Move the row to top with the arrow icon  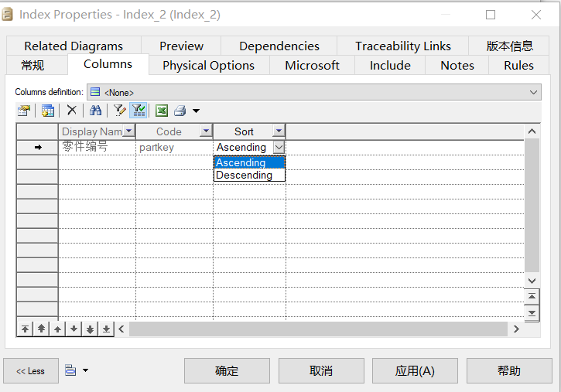pos(25,329)
